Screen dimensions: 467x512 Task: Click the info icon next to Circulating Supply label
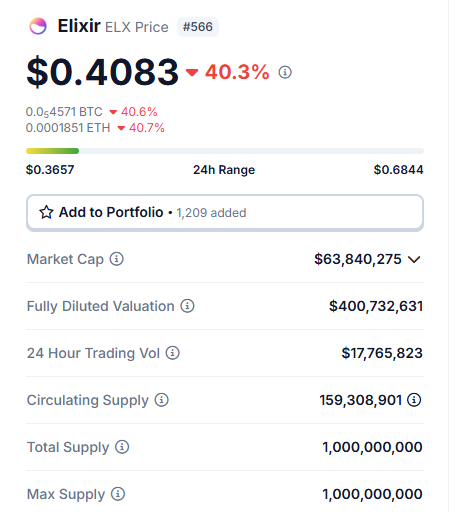tap(162, 400)
